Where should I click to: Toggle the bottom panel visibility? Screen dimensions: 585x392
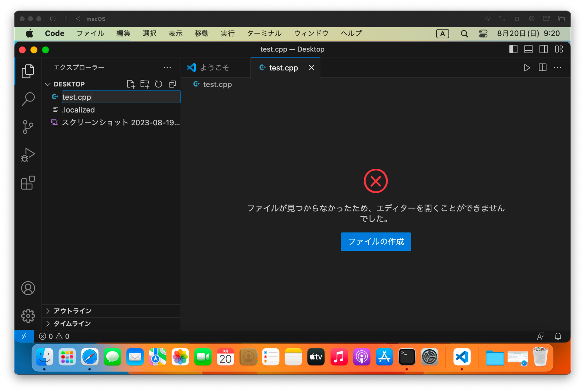[x=528, y=49]
